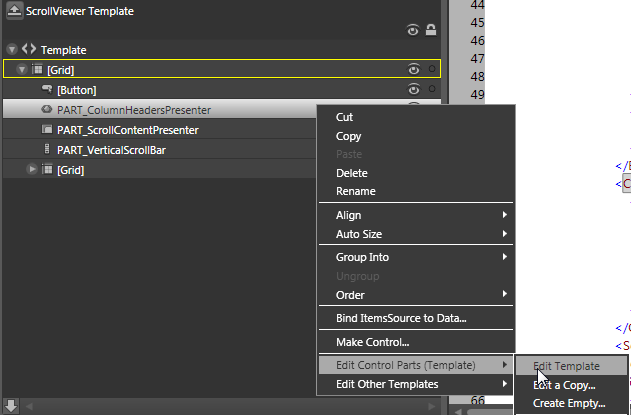Click the horizontal scrollbar left arrow in the tree panel
The width and height of the screenshot is (631, 415).
point(29,407)
